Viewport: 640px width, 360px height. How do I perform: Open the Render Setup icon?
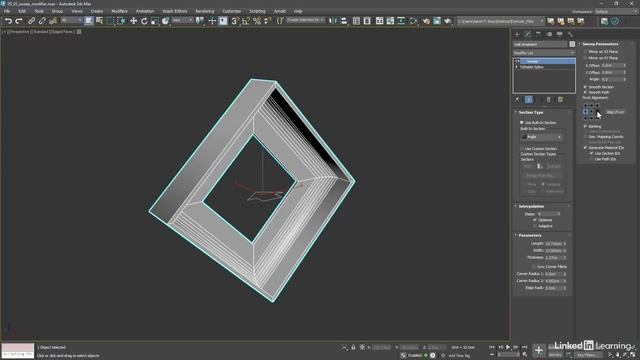(426, 21)
